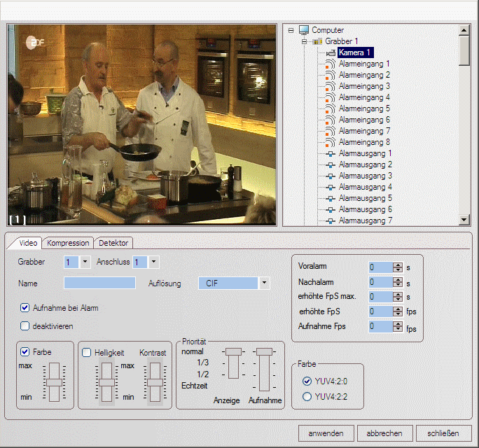Click the anwenden button
The image size is (479, 448).
326,433
